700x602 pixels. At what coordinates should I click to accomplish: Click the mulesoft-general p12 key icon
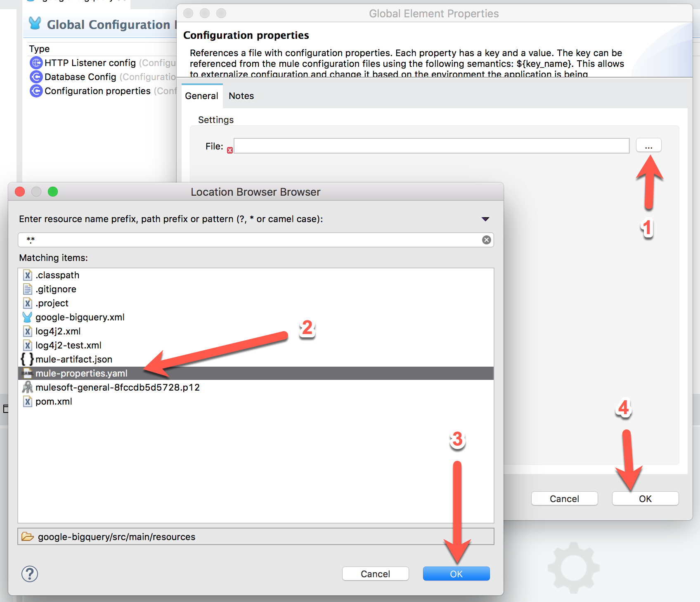[28, 387]
